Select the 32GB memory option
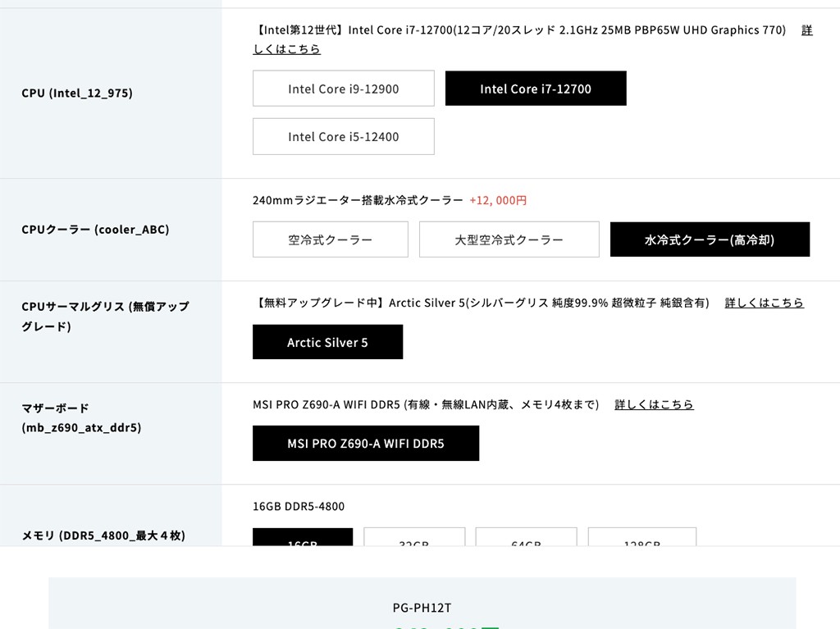The width and height of the screenshot is (840, 629). click(414, 538)
